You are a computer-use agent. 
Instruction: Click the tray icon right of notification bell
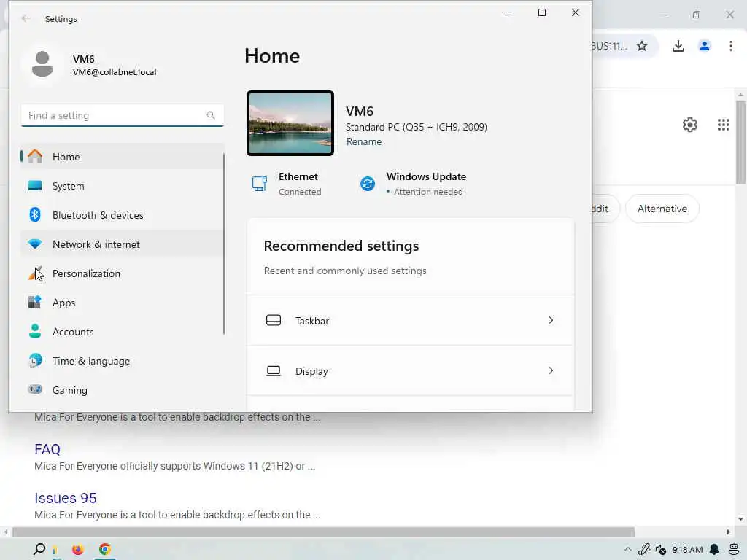coord(734,550)
